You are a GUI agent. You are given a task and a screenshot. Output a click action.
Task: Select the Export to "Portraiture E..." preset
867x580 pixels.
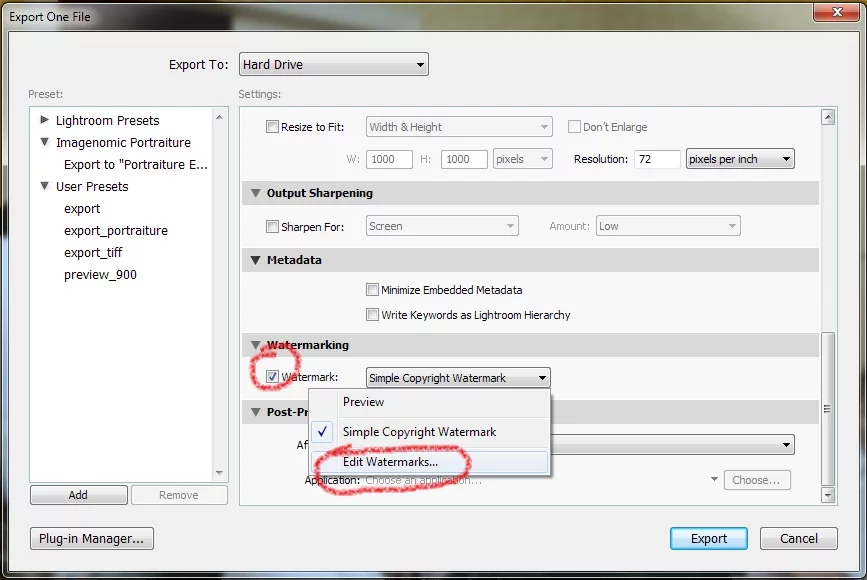click(x=135, y=165)
